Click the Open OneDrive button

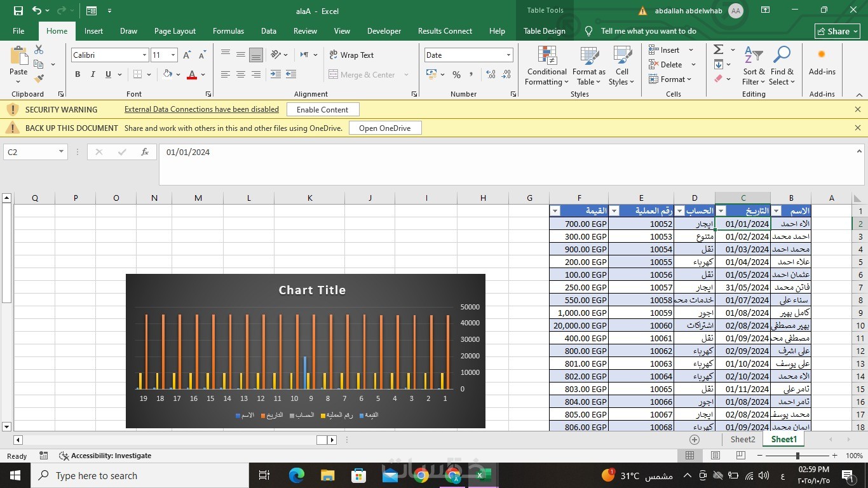(x=384, y=128)
